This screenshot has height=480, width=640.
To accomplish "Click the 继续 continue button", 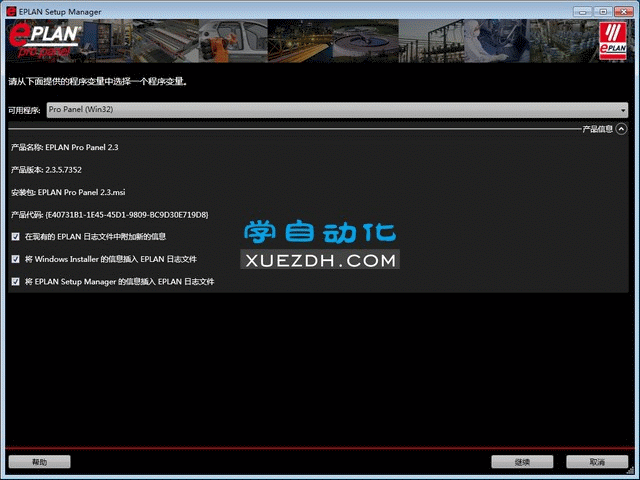I will (x=522, y=462).
